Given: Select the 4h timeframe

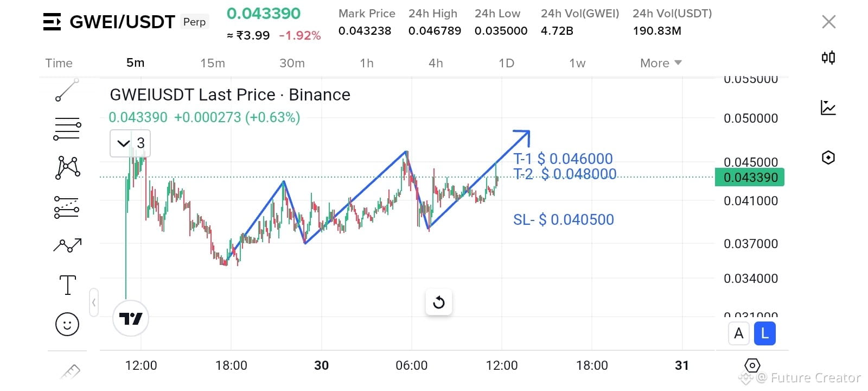Looking at the screenshot, I should click(x=436, y=63).
